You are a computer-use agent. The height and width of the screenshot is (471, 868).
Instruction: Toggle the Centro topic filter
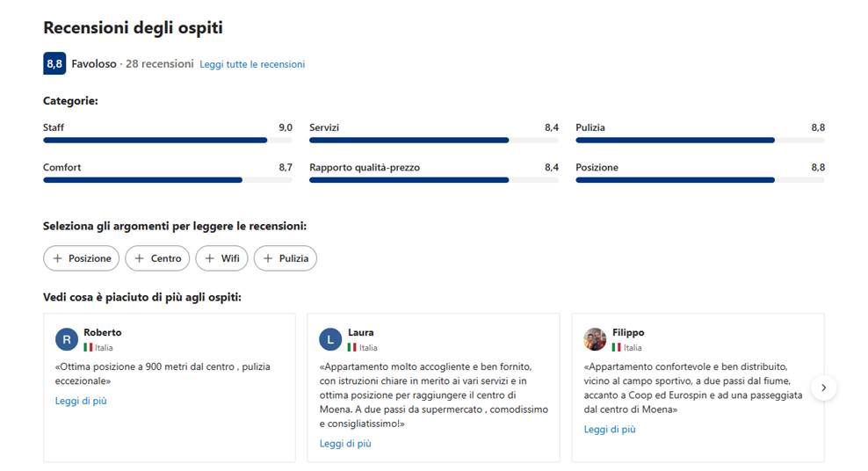click(x=157, y=258)
